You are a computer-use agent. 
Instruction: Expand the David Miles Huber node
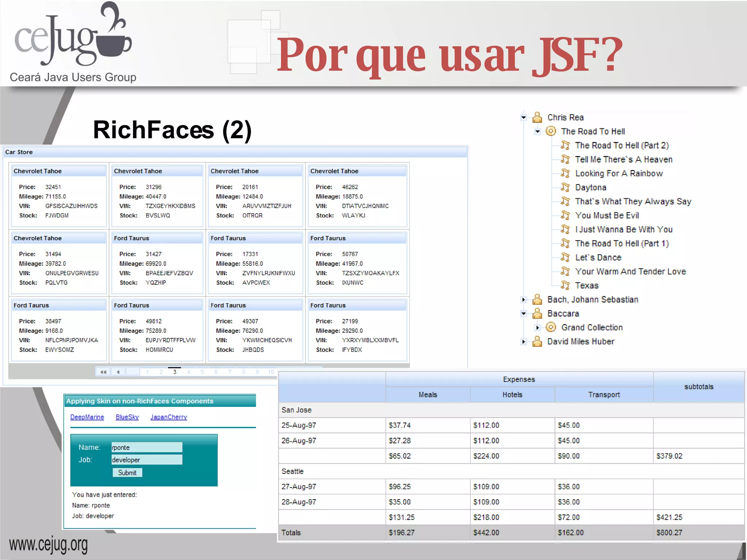(x=523, y=342)
